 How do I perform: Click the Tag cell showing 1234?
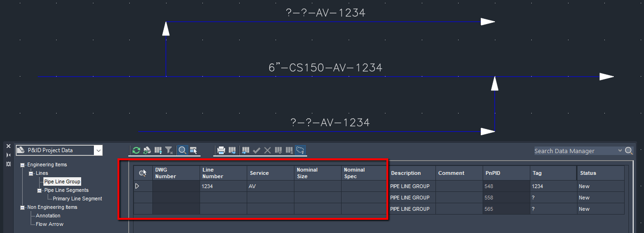(x=553, y=186)
